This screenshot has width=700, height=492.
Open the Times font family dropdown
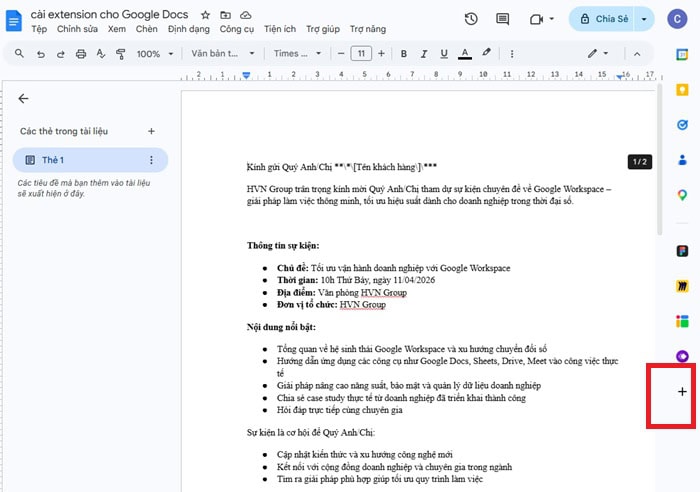pyautogui.click(x=297, y=53)
